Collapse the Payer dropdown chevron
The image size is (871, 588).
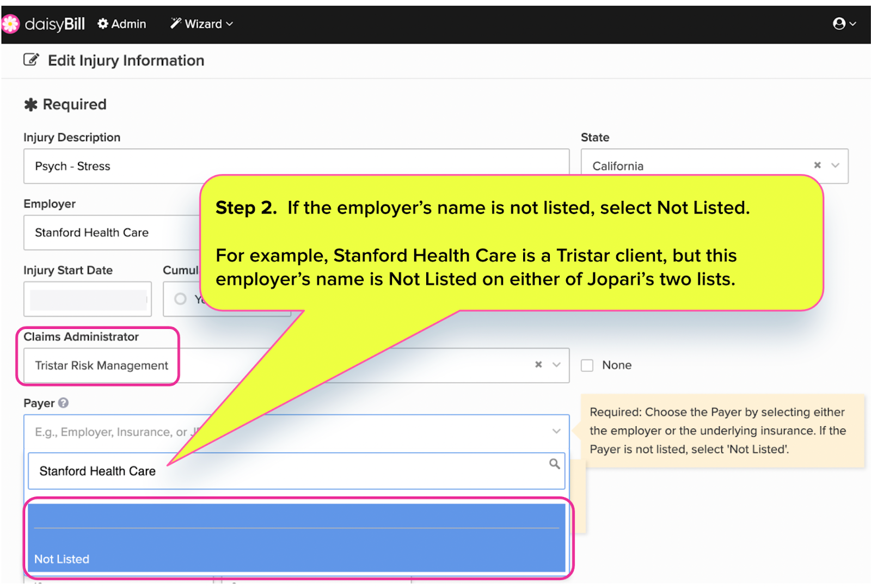pyautogui.click(x=556, y=431)
